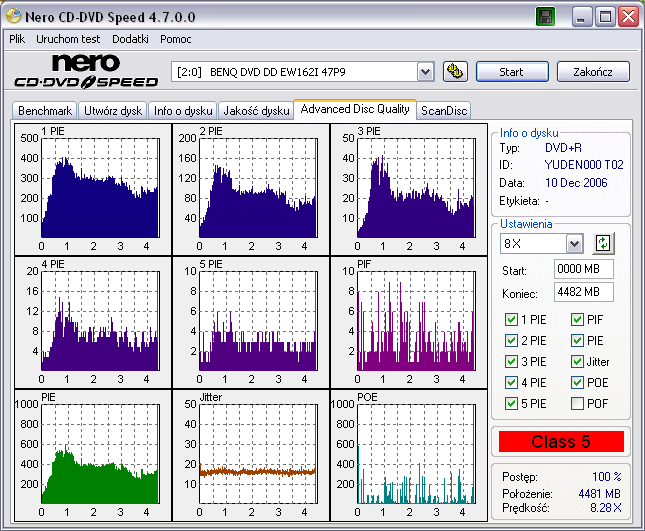The image size is (645, 531).
Task: Disable the Jitter checkbox
Action: (x=577, y=362)
